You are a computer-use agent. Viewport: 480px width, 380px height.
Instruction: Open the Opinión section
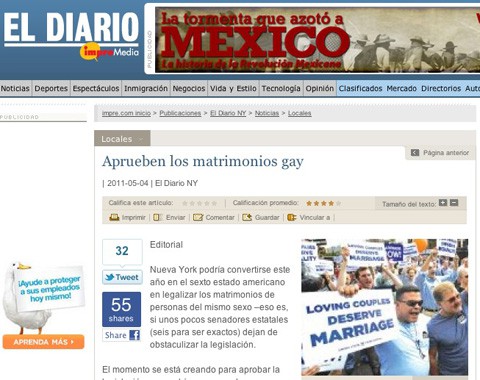click(x=319, y=88)
